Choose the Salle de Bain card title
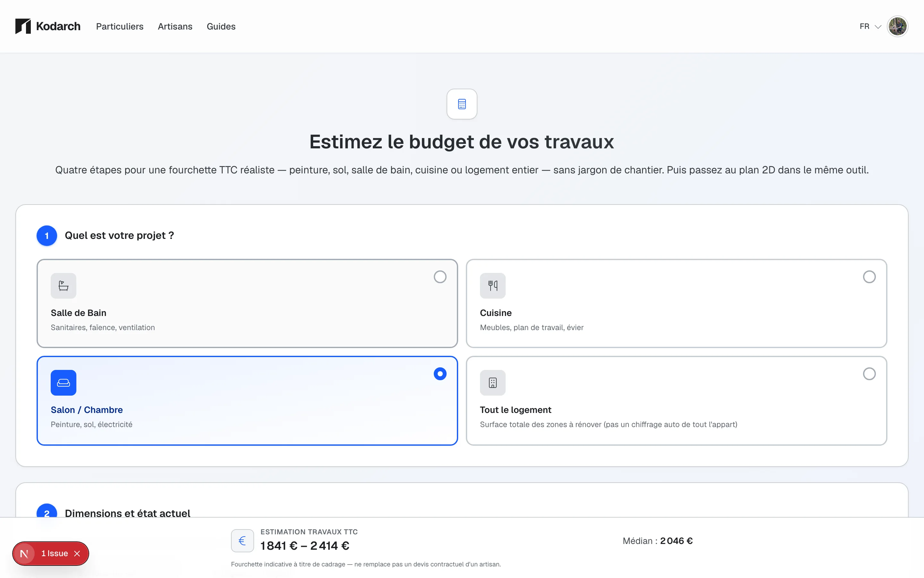 tap(79, 313)
